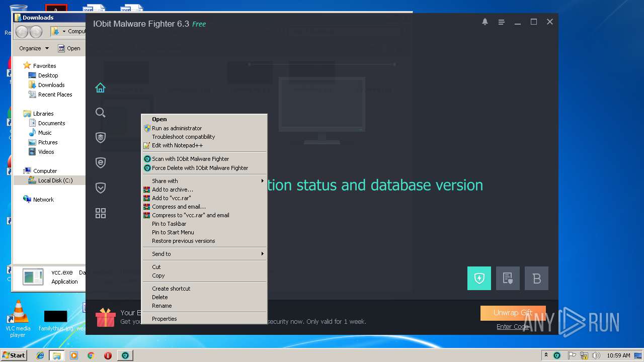Screen dimensions: 644x362
Task: Open Properties from the context menu
Action: pyautogui.click(x=204, y=319)
